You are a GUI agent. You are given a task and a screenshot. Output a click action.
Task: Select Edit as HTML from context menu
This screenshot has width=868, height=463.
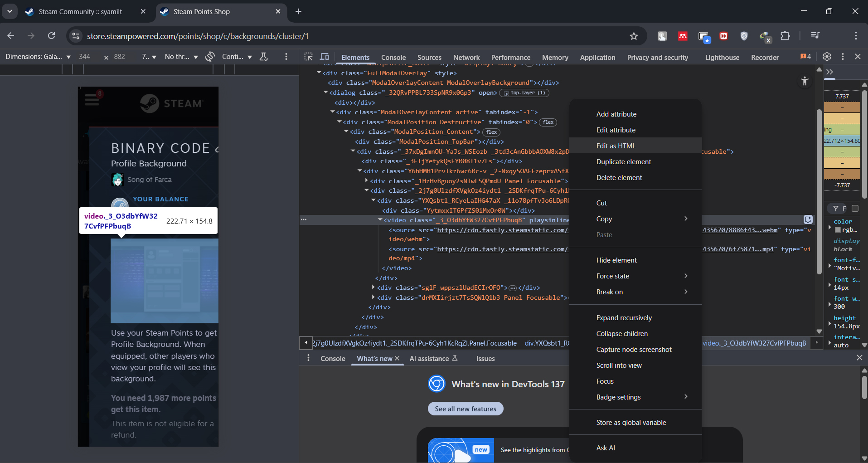click(635, 146)
